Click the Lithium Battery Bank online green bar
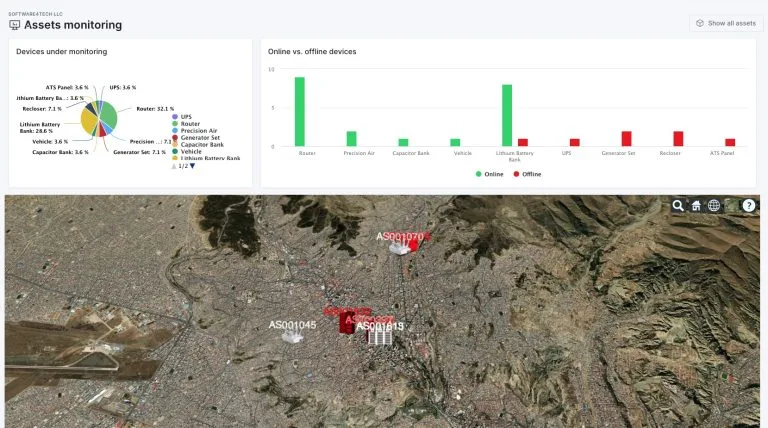Screen dimensions: 768x428 click(507, 116)
